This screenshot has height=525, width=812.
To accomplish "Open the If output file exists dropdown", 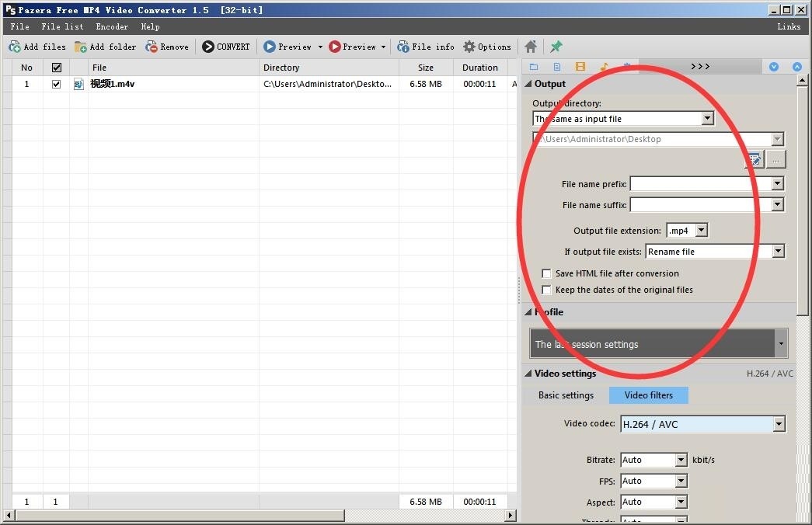I will click(778, 252).
